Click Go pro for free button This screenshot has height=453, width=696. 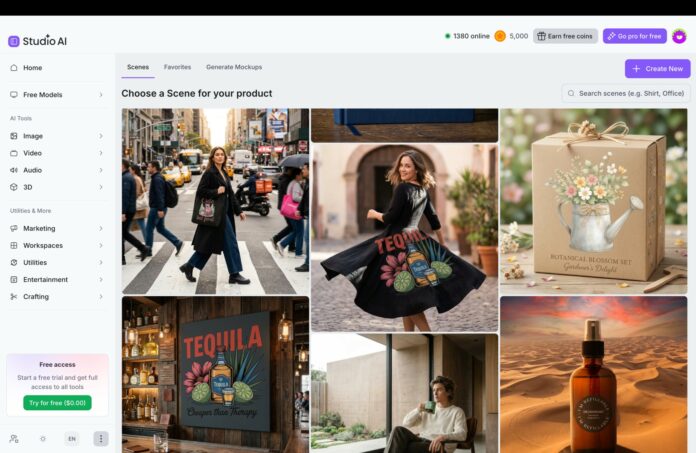tap(635, 36)
